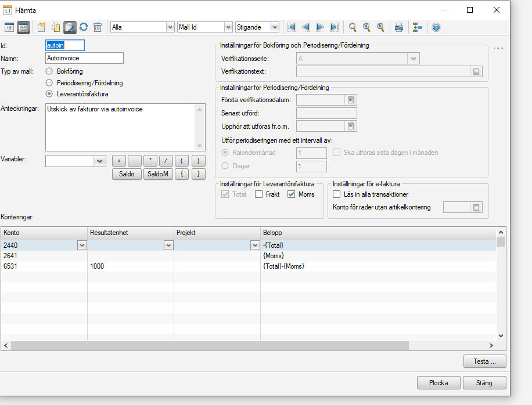Image resolution: width=532 pixels, height=405 pixels.
Task: Tick 'Läs in alla transaktioner' checkbox
Action: tap(337, 194)
